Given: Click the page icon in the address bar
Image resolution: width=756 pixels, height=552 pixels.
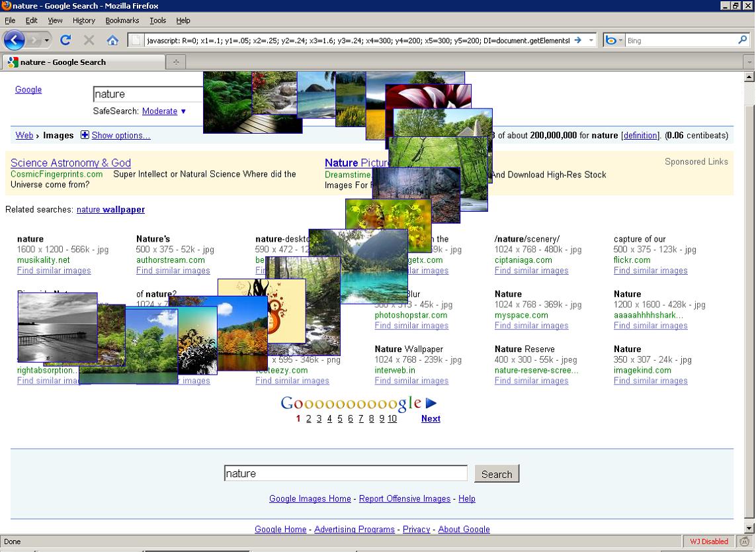Looking at the screenshot, I should coord(136,40).
